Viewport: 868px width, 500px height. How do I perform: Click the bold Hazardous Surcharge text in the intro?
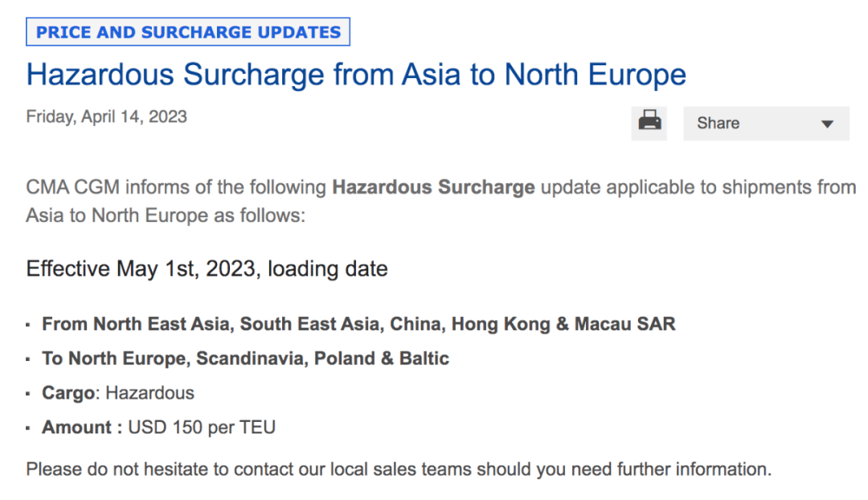(x=433, y=187)
